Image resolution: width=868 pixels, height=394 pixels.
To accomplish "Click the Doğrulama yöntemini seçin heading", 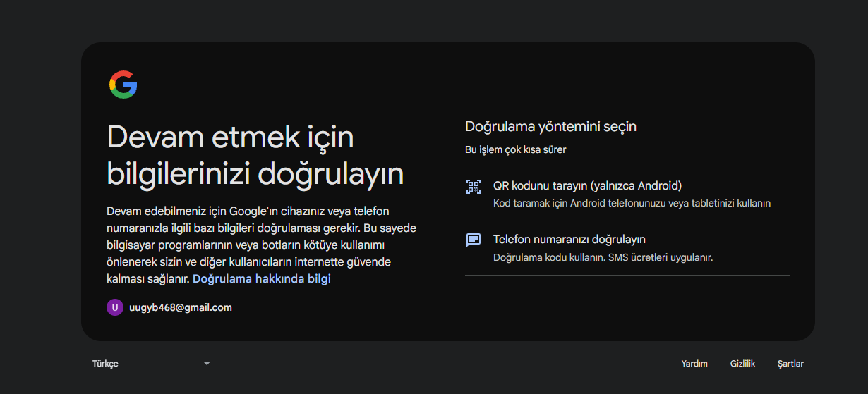I will coord(550,127).
